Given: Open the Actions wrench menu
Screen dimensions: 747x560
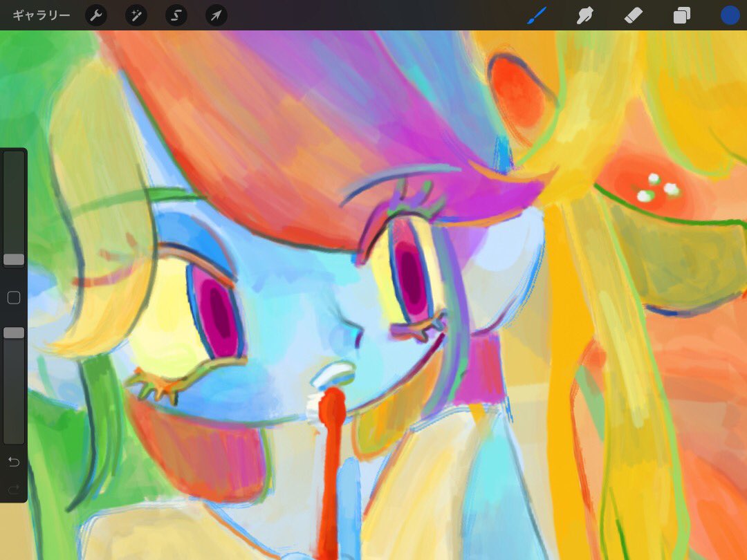Looking at the screenshot, I should [x=95, y=16].
